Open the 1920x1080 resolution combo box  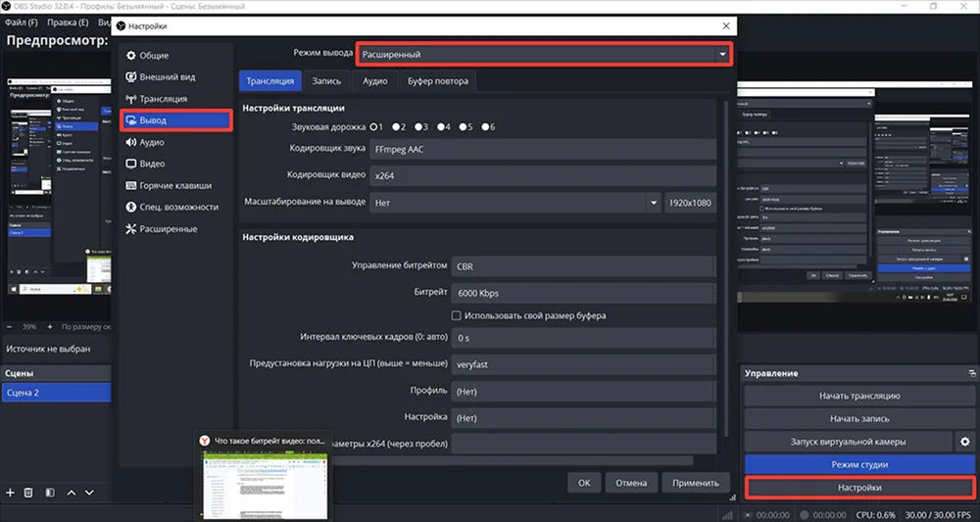(690, 203)
